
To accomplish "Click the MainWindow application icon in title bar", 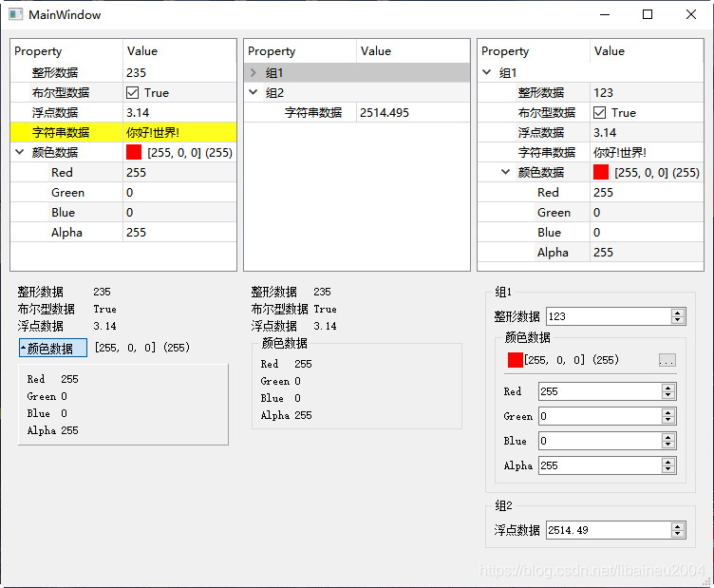I will click(15, 14).
